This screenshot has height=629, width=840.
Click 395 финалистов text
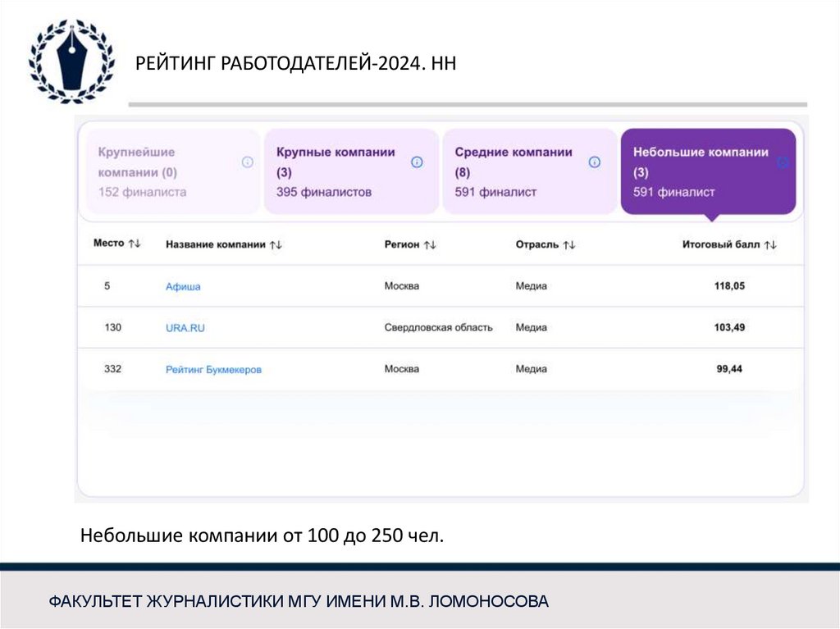tap(323, 192)
